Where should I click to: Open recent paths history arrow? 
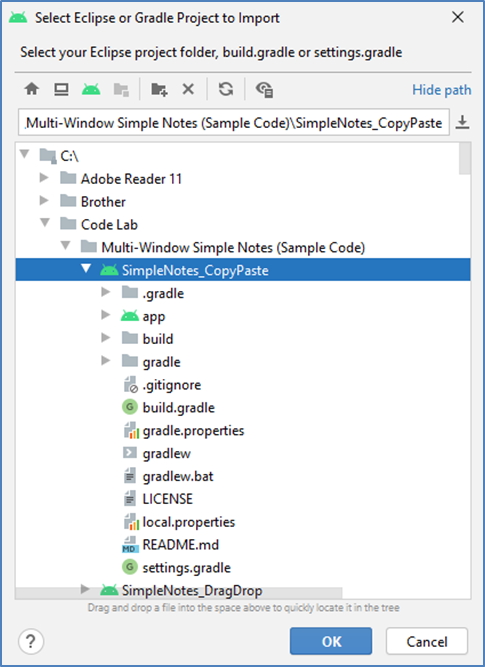coord(462,123)
